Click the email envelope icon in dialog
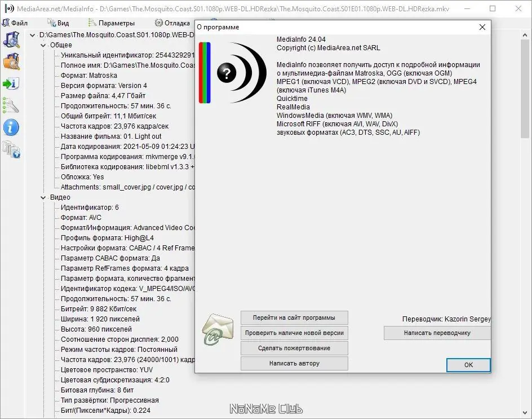 (x=218, y=329)
